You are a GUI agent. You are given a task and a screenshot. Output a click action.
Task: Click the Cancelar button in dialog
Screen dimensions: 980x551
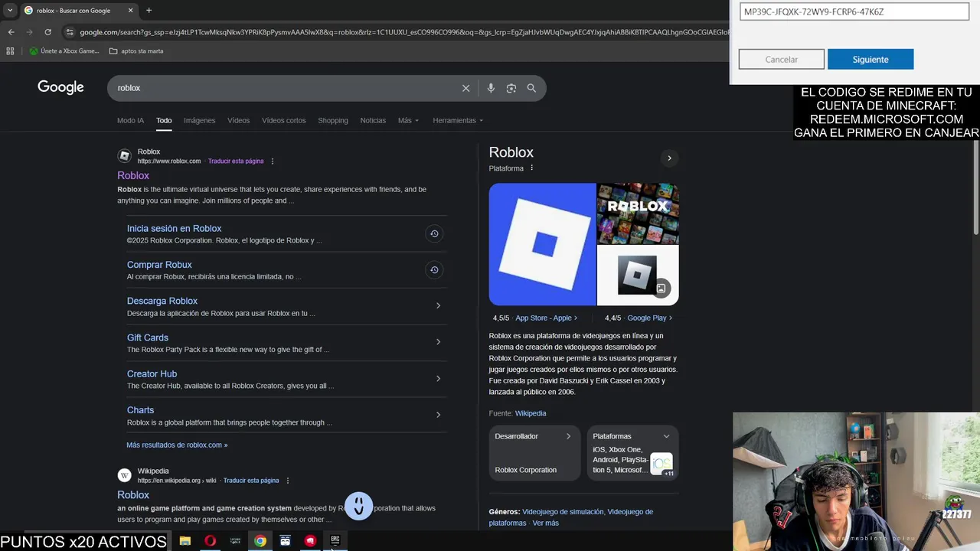[782, 59]
